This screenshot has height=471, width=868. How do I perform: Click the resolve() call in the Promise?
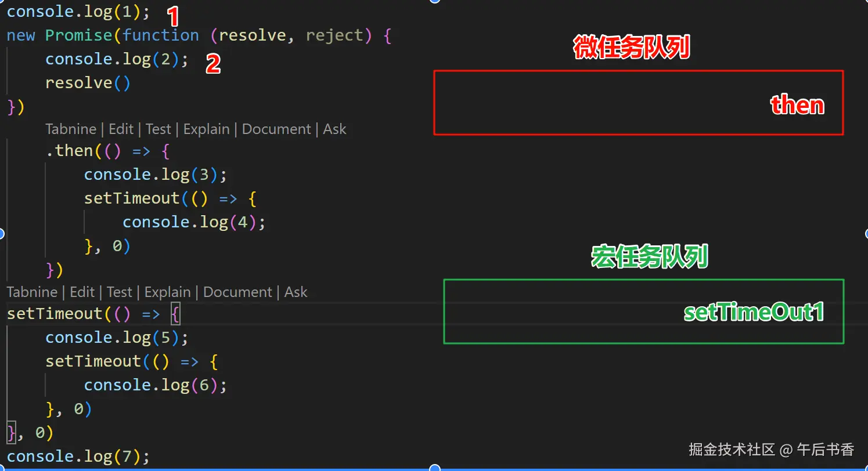(87, 82)
